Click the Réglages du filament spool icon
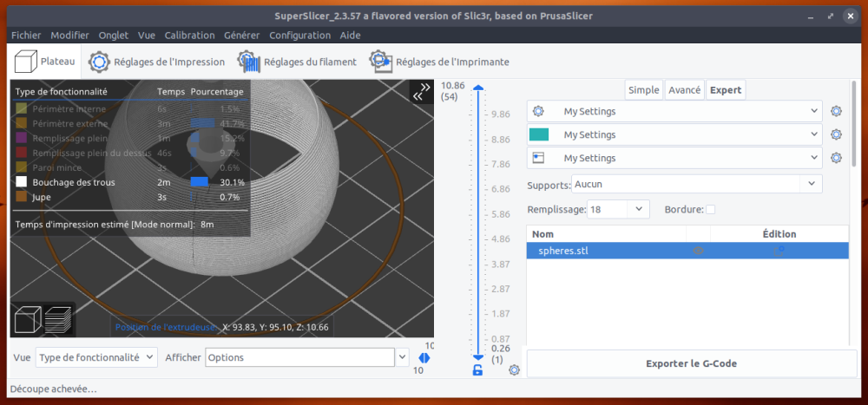The width and height of the screenshot is (868, 405). [x=249, y=62]
